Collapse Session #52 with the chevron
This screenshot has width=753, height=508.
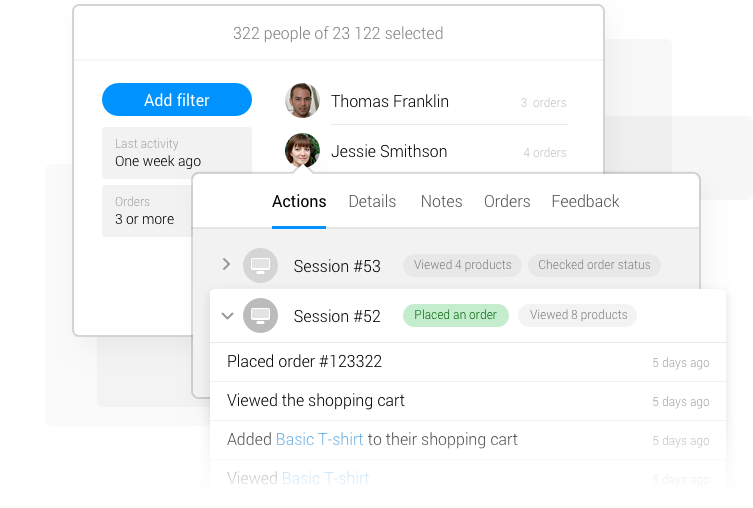click(227, 315)
